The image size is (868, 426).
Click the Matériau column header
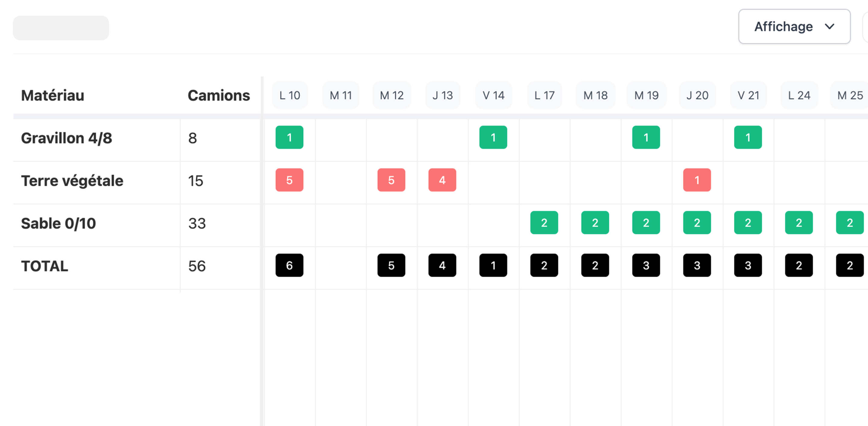pos(53,95)
